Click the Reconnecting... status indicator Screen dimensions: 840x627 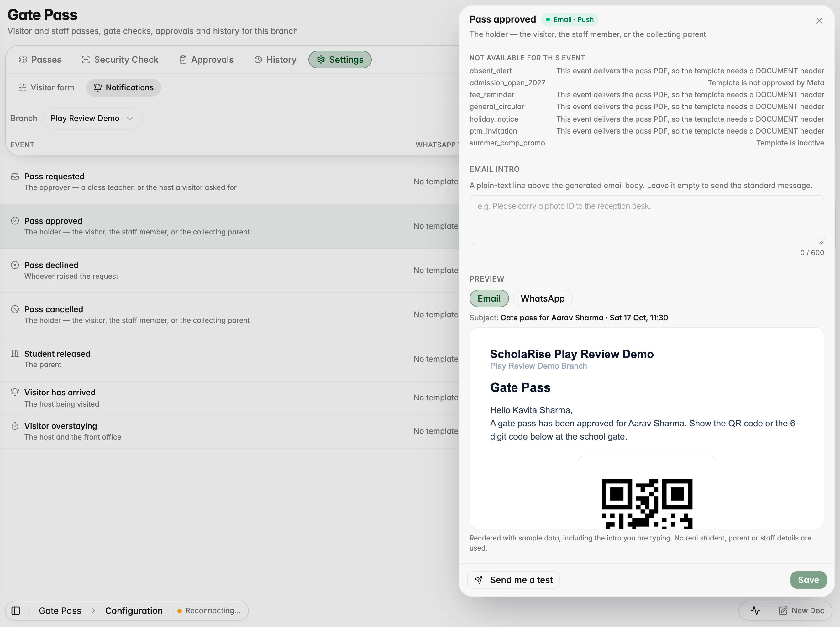[209, 610]
